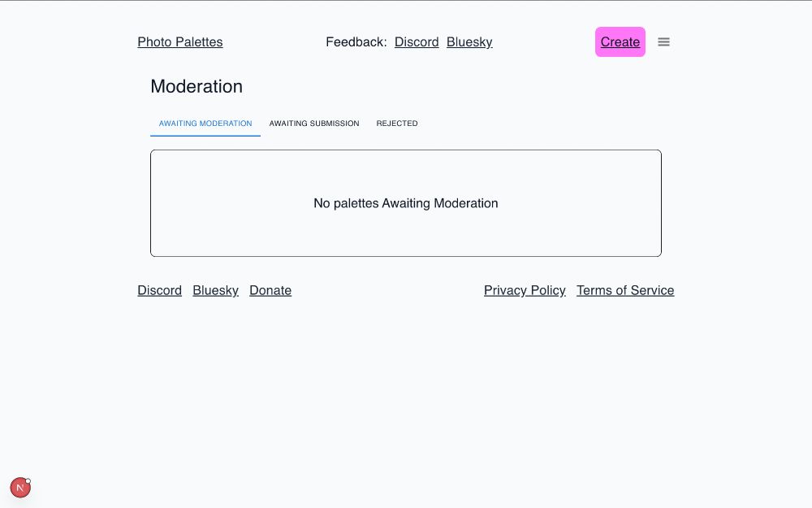Open the Rejected tab
Viewport: 812px width, 508px height.
[x=397, y=124]
